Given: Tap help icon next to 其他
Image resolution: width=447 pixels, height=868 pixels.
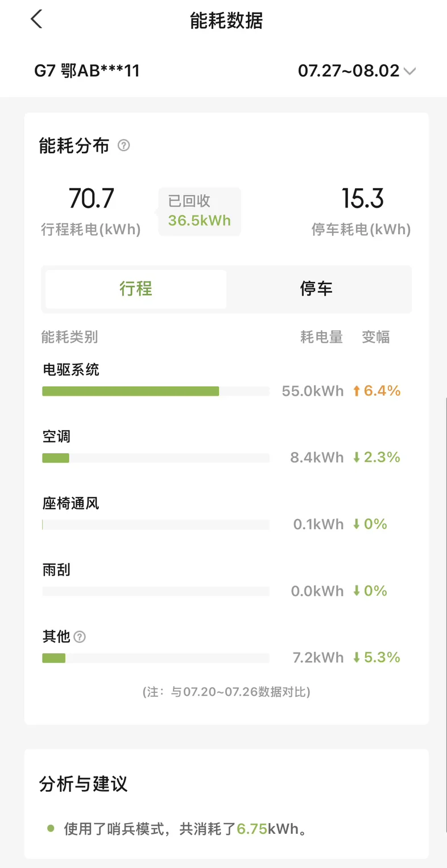Looking at the screenshot, I should click(80, 637).
